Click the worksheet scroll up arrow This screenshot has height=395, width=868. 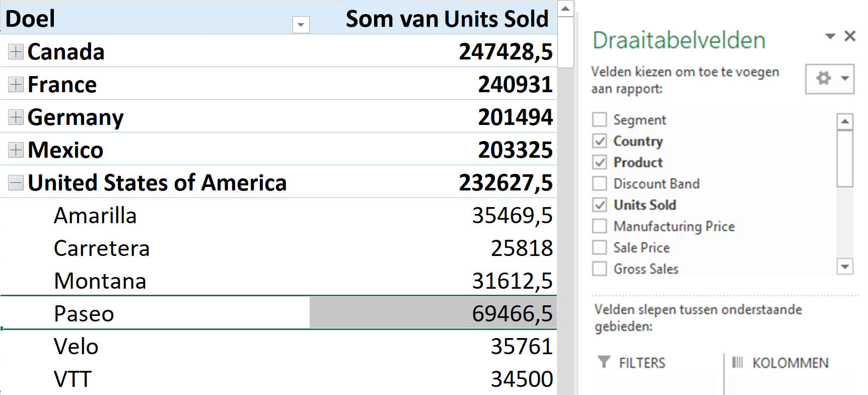point(565,9)
